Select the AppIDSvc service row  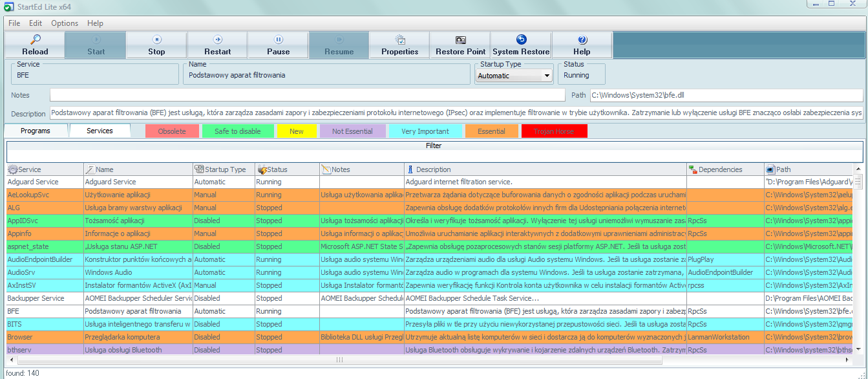[430, 221]
